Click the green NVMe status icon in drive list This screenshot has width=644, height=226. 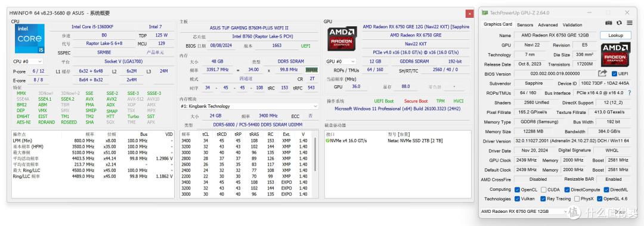[x=328, y=141]
